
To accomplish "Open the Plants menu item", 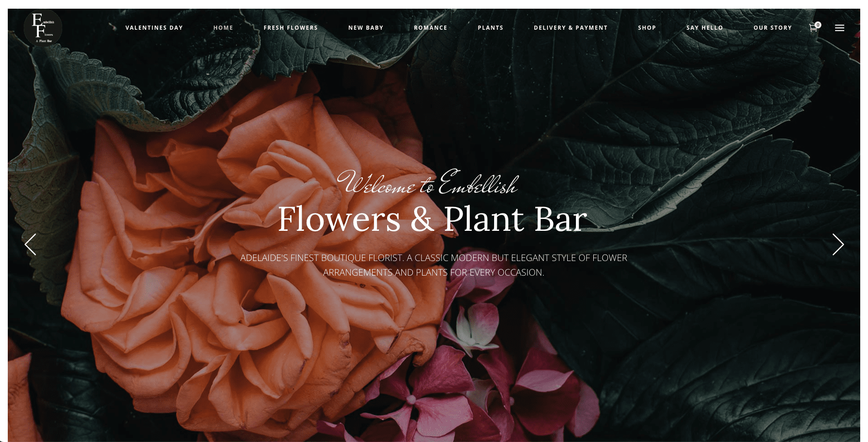I will 490,28.
